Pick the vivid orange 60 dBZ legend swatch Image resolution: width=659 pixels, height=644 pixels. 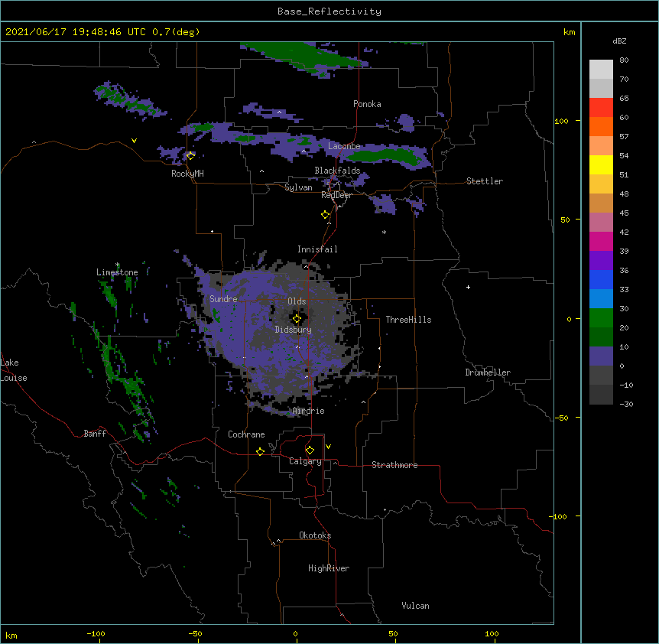tap(601, 126)
